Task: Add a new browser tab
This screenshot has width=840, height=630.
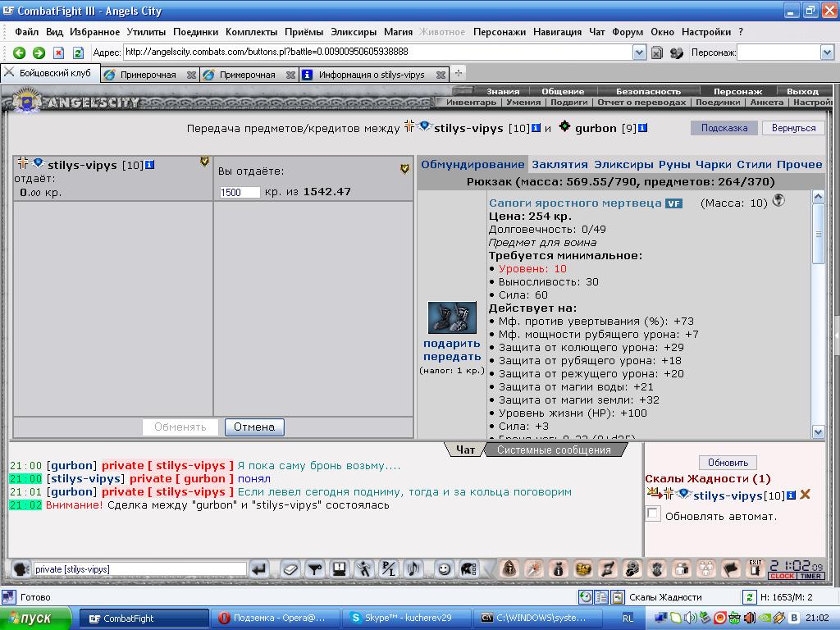Action: 458,73
